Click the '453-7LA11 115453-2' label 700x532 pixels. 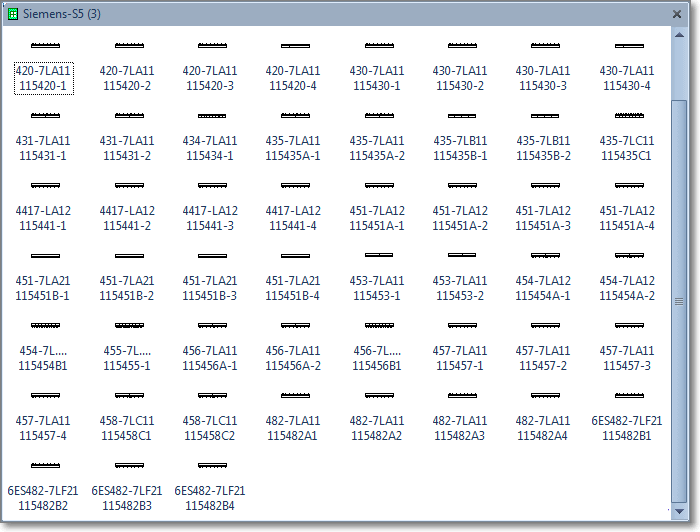[460, 288]
